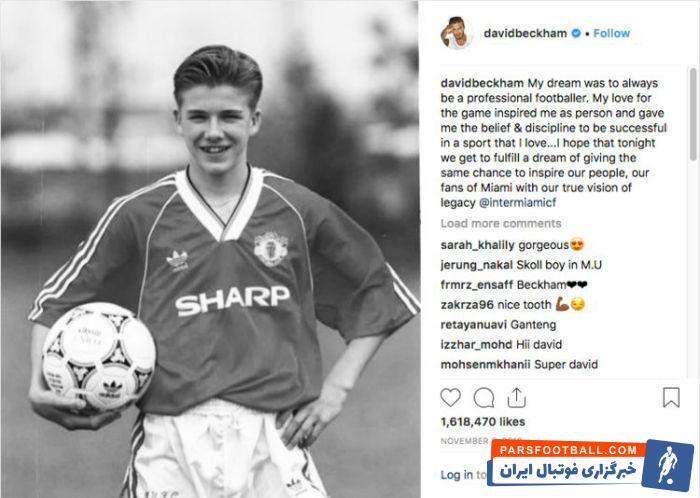Click the Log in link
This screenshot has width=700, height=498.
click(x=457, y=475)
